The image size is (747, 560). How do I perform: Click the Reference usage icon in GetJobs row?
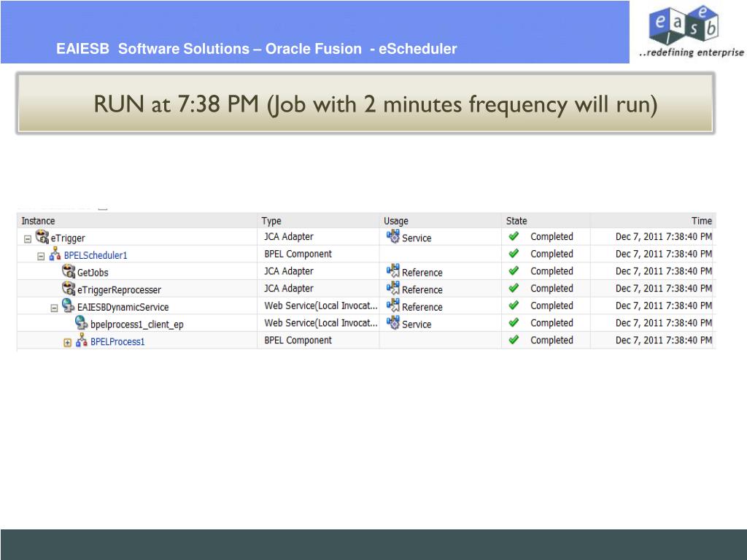[x=393, y=271]
